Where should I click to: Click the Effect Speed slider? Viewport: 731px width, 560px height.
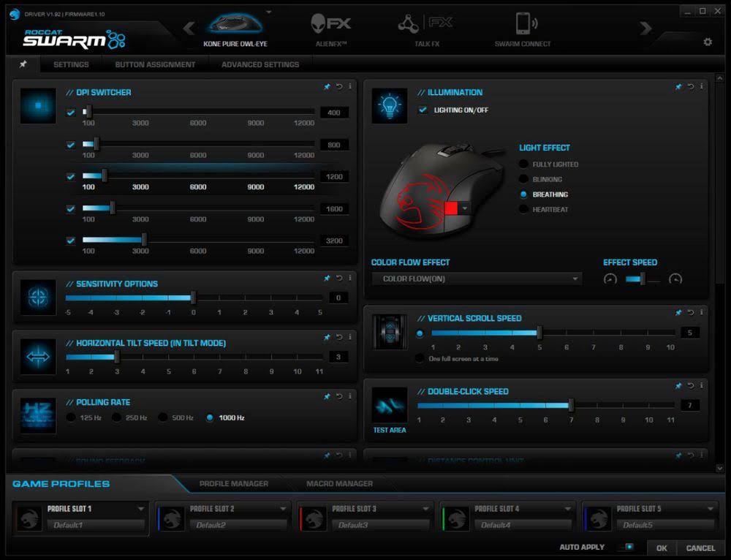pyautogui.click(x=643, y=279)
